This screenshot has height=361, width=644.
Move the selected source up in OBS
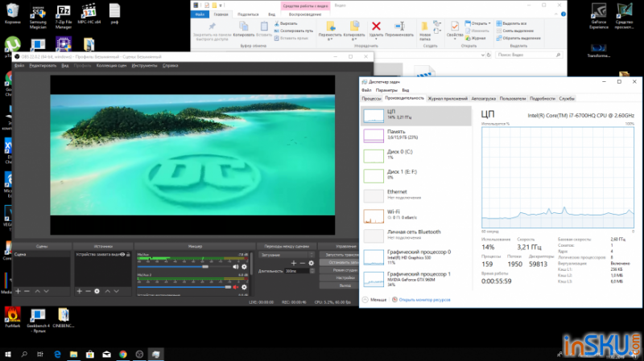point(108,291)
